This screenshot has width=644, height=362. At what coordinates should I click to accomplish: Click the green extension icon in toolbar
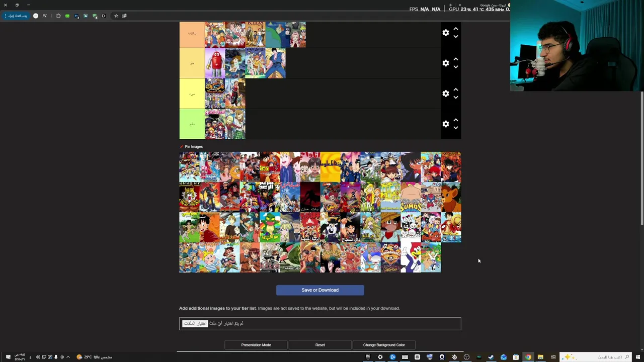point(67,16)
